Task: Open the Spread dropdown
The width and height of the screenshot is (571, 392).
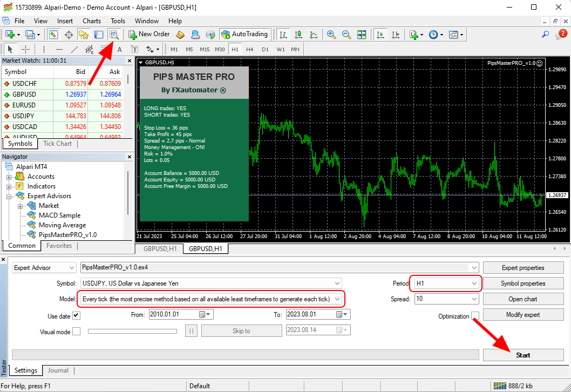Action: click(446, 299)
